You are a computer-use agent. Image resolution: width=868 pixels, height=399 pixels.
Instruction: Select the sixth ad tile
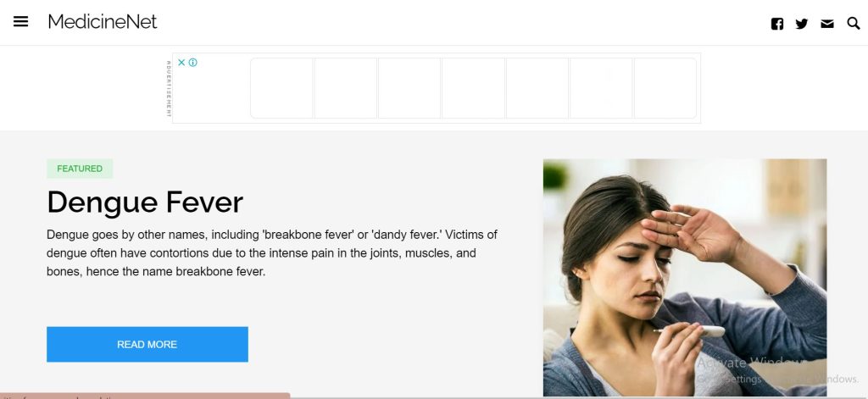tap(601, 88)
